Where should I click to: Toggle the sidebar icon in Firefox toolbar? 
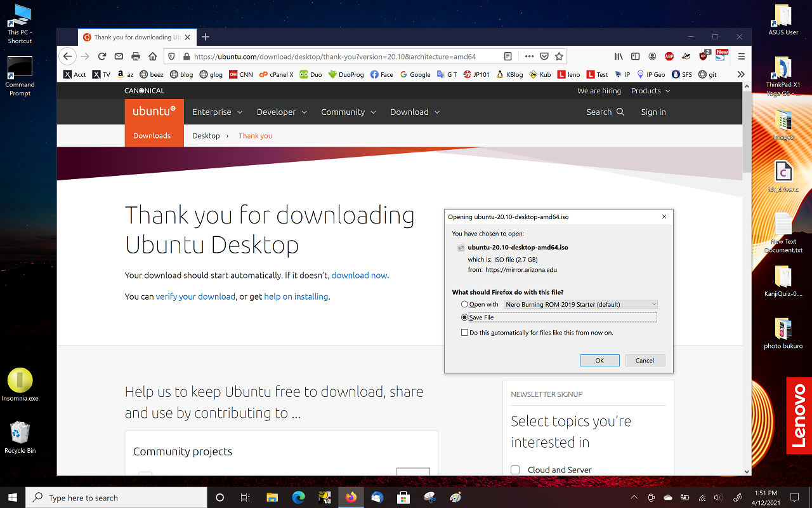pyautogui.click(x=635, y=57)
